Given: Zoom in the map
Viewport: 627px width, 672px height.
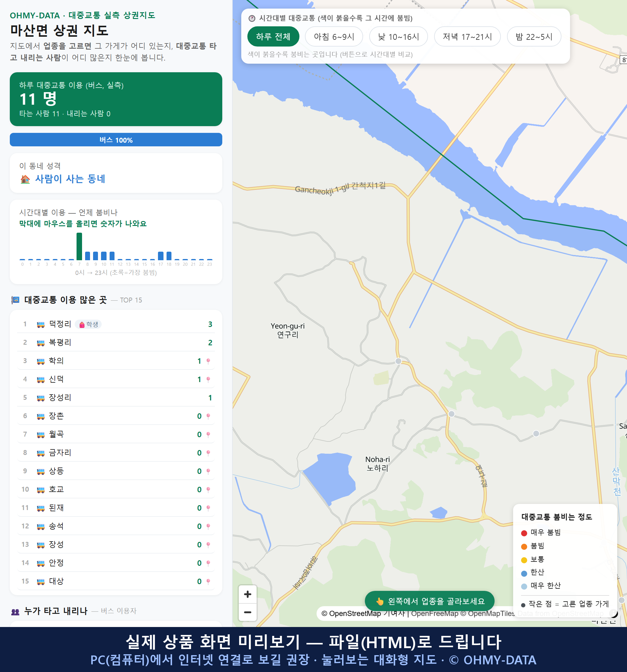Looking at the screenshot, I should pos(248,594).
